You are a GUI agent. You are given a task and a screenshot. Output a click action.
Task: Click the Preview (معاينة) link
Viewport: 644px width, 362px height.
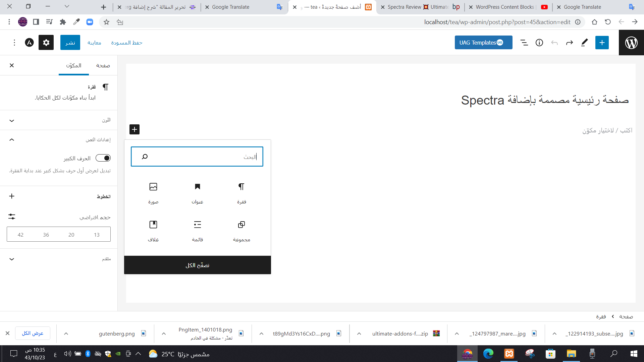pos(94,43)
